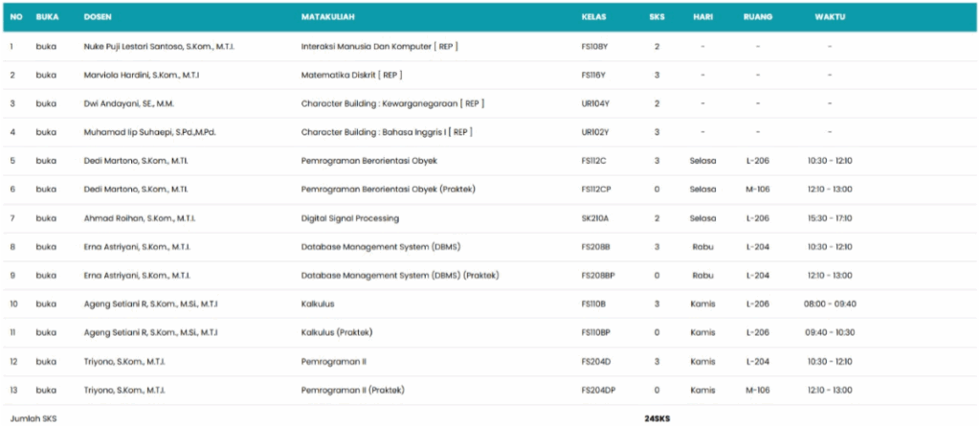The width and height of the screenshot is (980, 427).
Task: Open 'buka' link for Interaksi Manusia Dan Komputer
Action: coord(47,46)
